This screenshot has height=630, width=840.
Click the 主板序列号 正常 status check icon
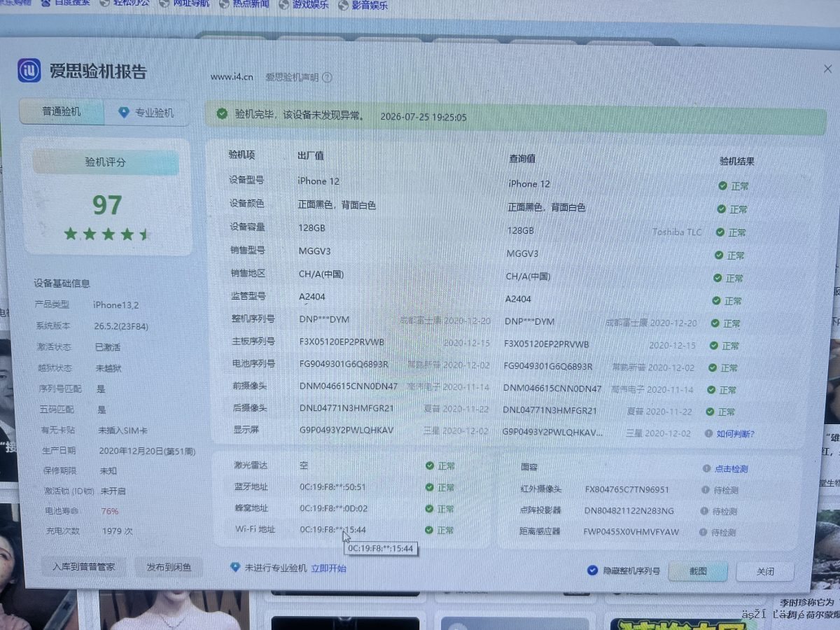[713, 346]
